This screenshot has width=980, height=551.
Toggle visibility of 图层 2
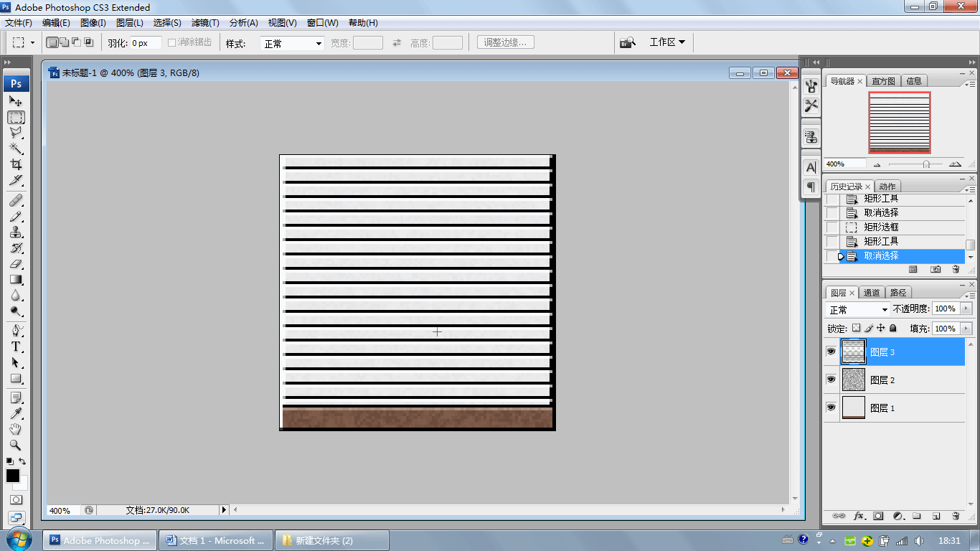pos(831,380)
